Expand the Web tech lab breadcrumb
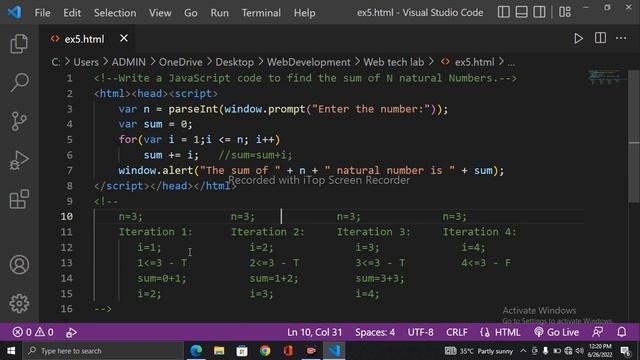This screenshot has height=360, width=640. click(393, 62)
